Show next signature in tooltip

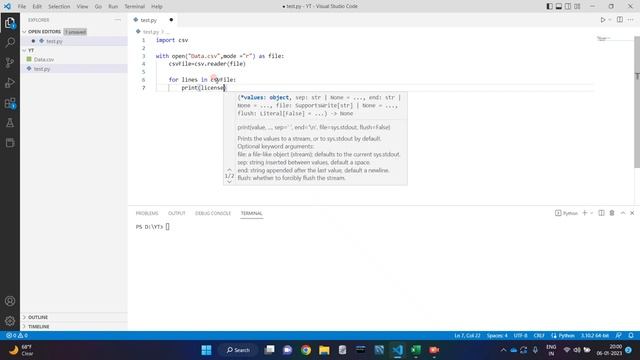pos(229,182)
